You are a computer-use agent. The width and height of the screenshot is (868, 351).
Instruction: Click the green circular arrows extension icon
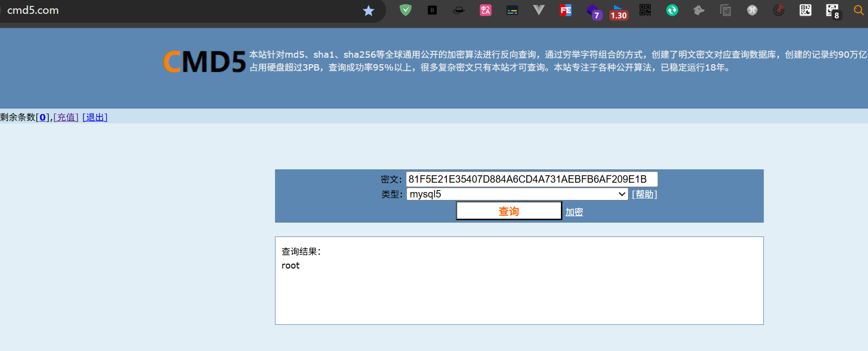672,10
